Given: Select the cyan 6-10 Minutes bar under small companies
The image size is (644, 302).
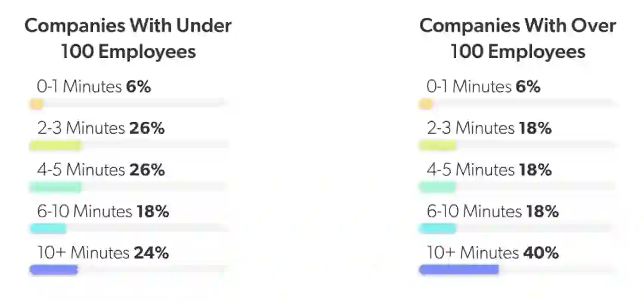Looking at the screenshot, I should point(48,228).
